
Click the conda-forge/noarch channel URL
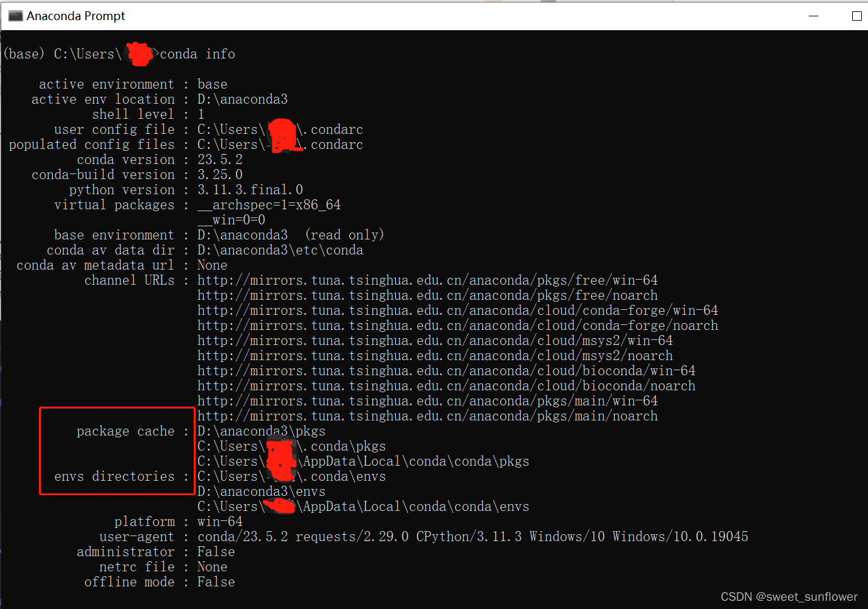click(x=457, y=326)
